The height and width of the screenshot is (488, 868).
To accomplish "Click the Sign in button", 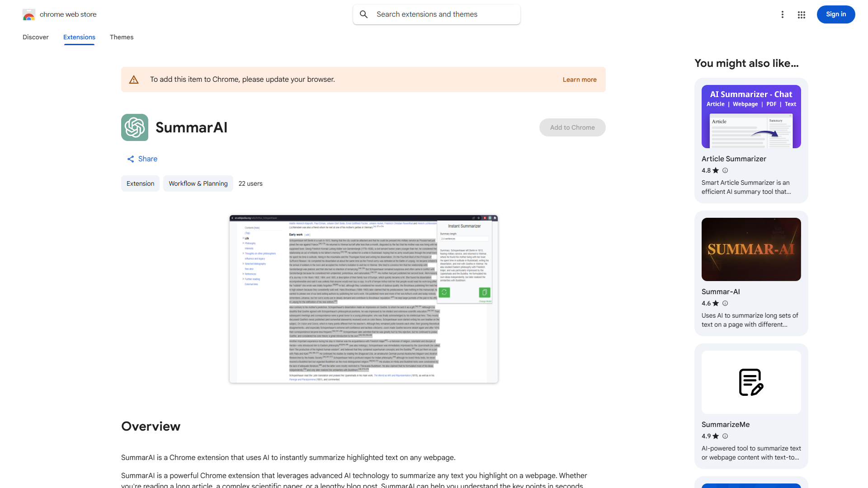I will (x=835, y=14).
